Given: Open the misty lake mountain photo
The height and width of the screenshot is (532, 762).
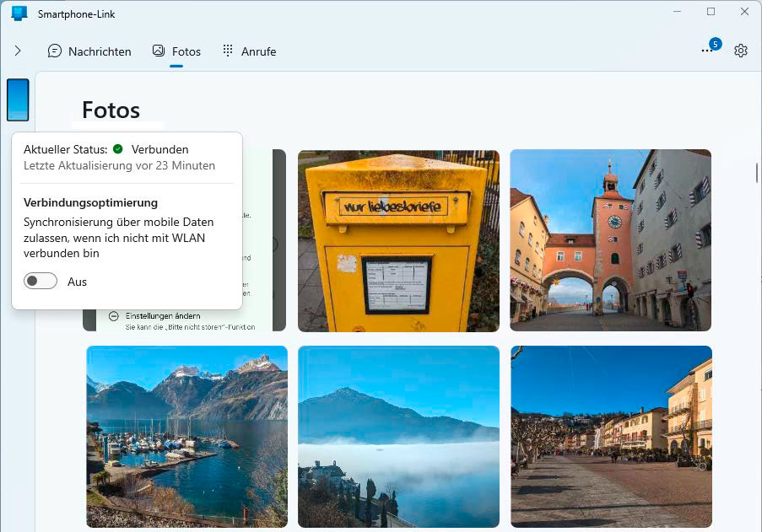Looking at the screenshot, I should tap(398, 437).
